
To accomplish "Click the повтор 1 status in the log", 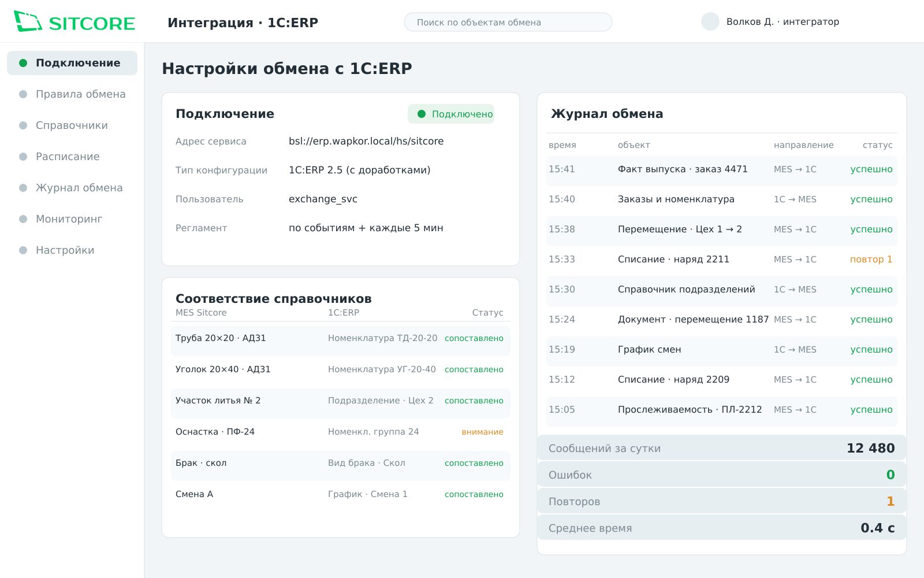I will point(871,260).
